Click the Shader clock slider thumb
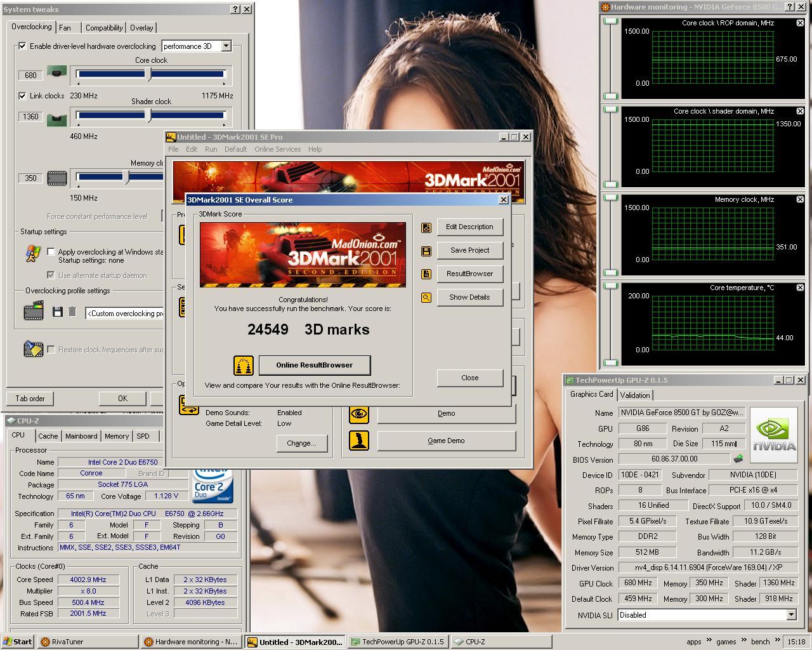Screen dimensions: 812x650 (149, 115)
